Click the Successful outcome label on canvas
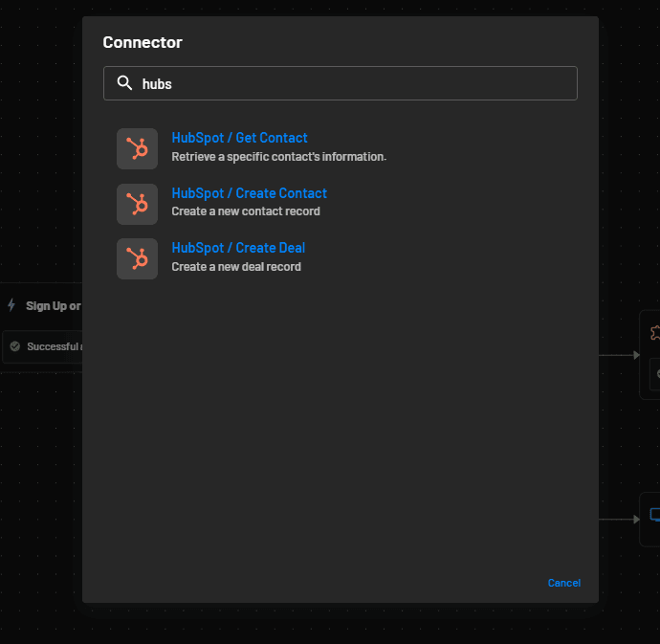The image size is (660, 644). tap(53, 346)
